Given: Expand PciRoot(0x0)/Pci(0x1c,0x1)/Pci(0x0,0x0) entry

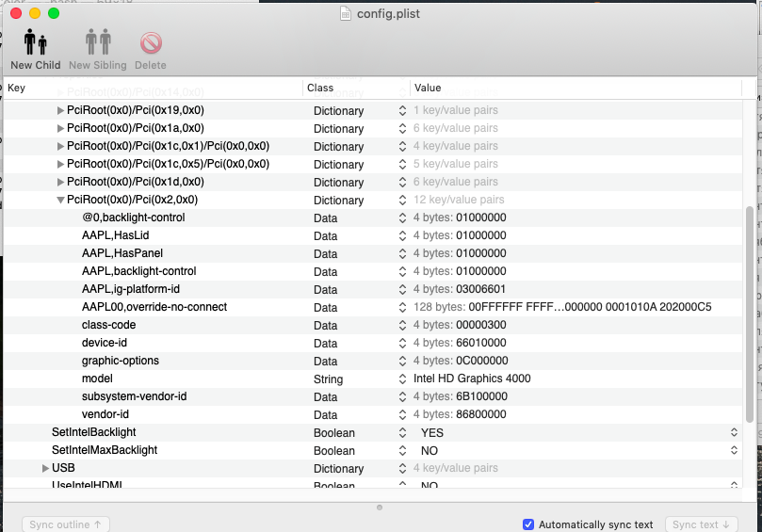Looking at the screenshot, I should [x=60, y=146].
